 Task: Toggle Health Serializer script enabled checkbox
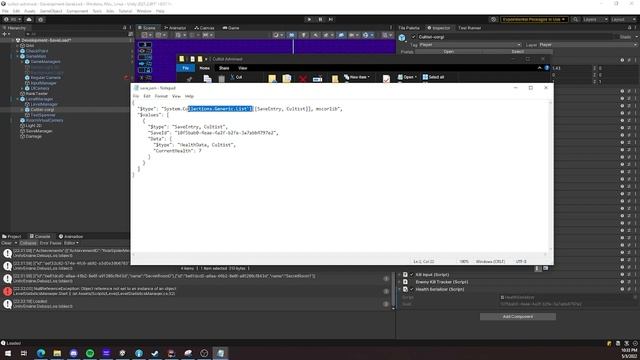tap(411, 289)
